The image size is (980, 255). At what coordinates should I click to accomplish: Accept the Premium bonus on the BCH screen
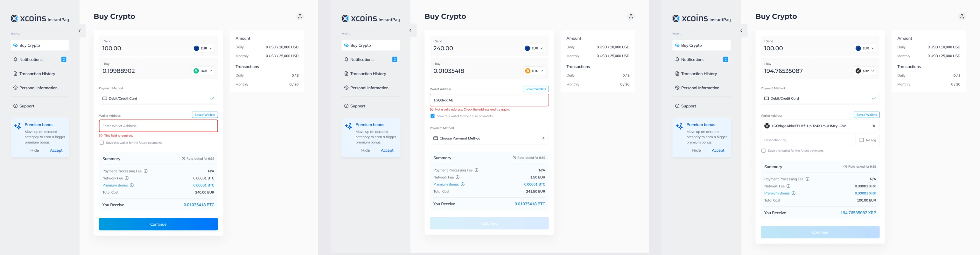pos(56,150)
